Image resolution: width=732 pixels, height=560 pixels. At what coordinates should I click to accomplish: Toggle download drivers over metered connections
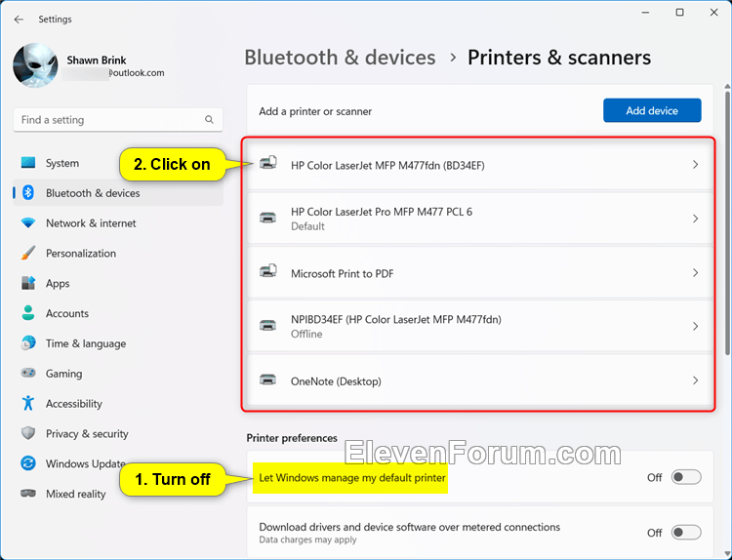click(x=686, y=533)
